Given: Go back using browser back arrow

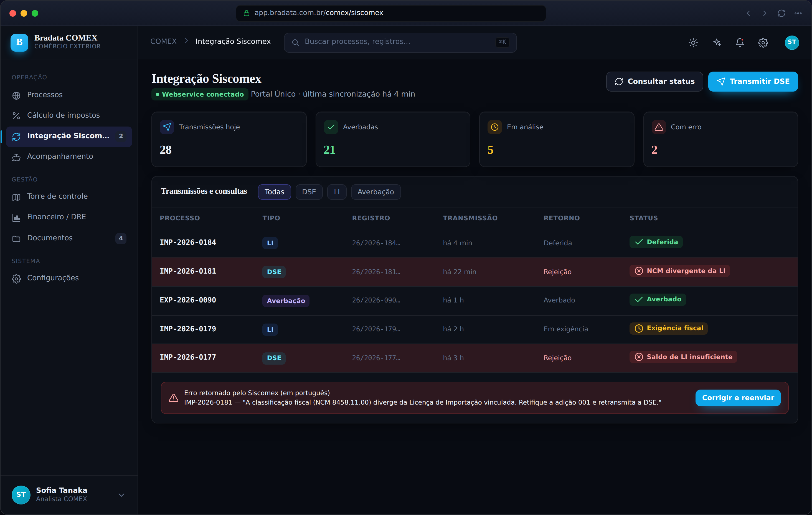Looking at the screenshot, I should tap(748, 14).
